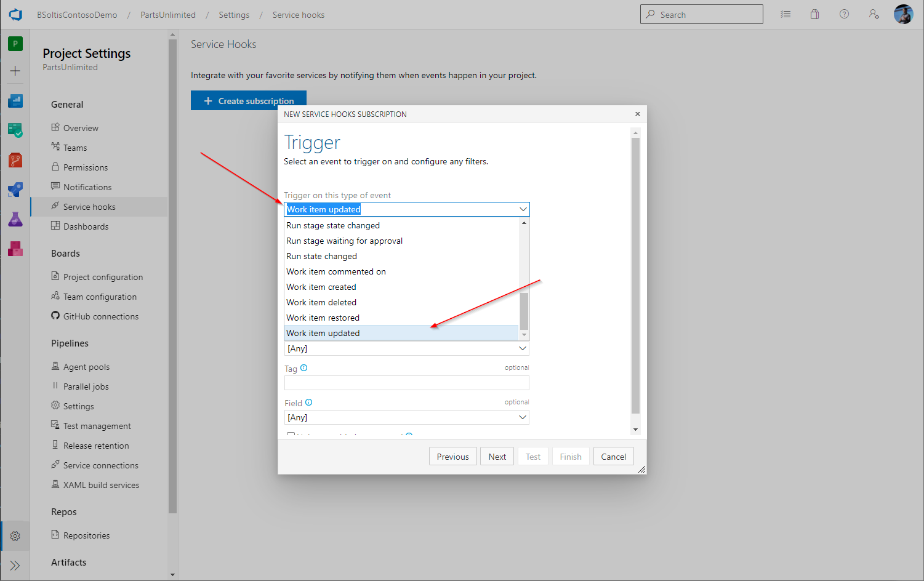924x581 pixels.
Task: Select 'Work item created' from list
Action: [321, 287]
